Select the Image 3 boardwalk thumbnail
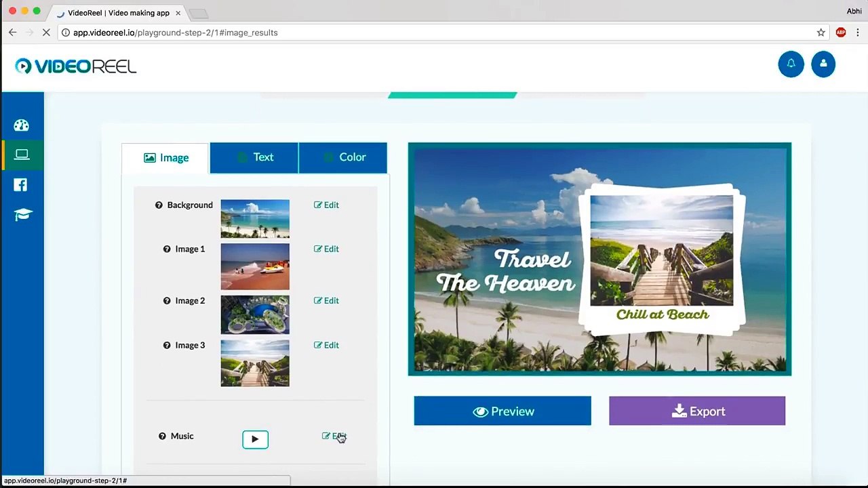868x488 pixels. [255, 363]
